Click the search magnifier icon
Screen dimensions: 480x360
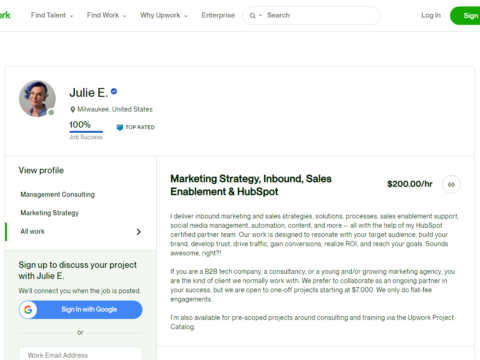pos(252,16)
